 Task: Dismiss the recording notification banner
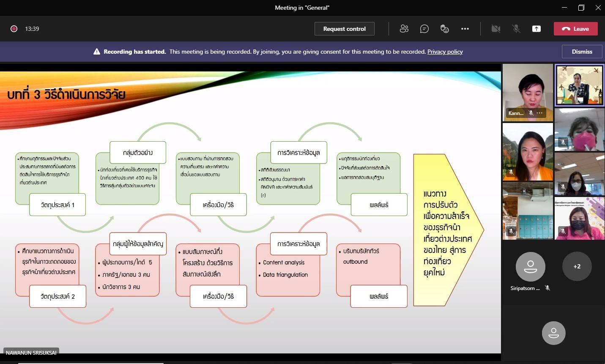(x=582, y=52)
